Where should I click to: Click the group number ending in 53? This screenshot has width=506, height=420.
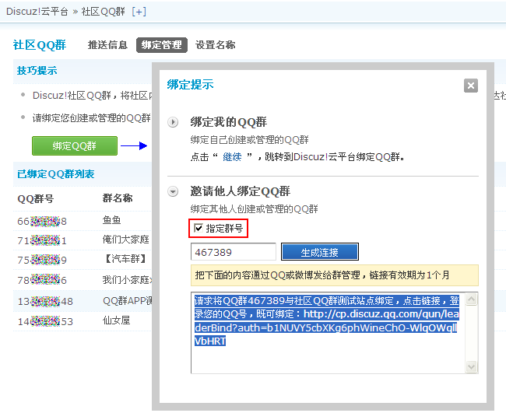click(x=45, y=321)
